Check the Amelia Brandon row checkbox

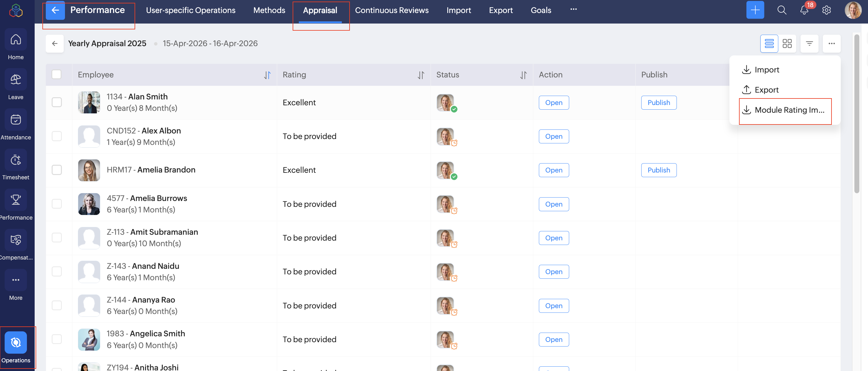point(57,170)
